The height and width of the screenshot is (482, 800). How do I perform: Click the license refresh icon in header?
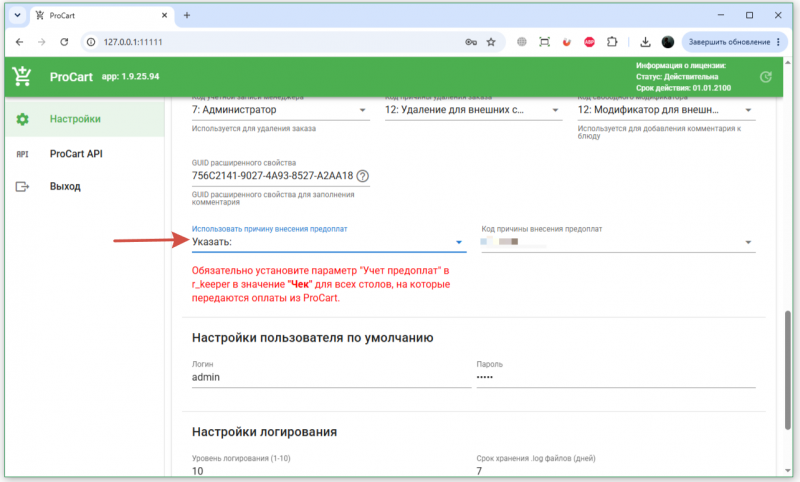pyautogui.click(x=765, y=77)
